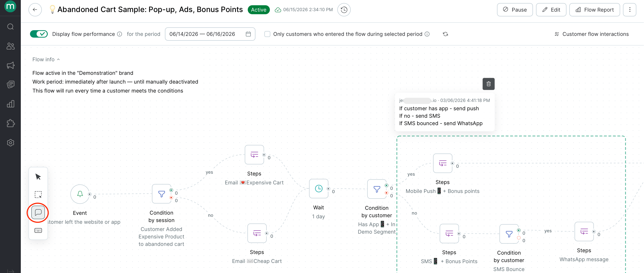Open the settings gear sidebar item
This screenshot has width=644, height=273.
11,143
